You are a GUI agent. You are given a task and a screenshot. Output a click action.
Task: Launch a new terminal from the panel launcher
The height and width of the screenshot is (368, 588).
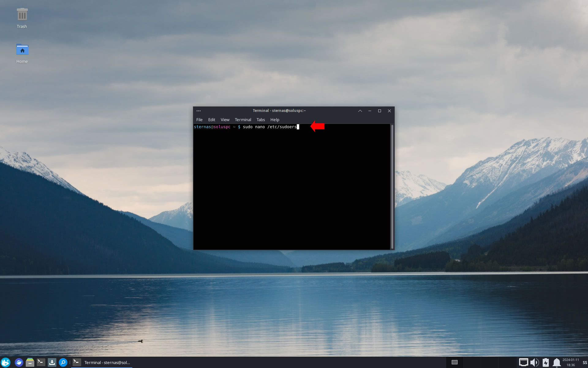[x=41, y=362]
